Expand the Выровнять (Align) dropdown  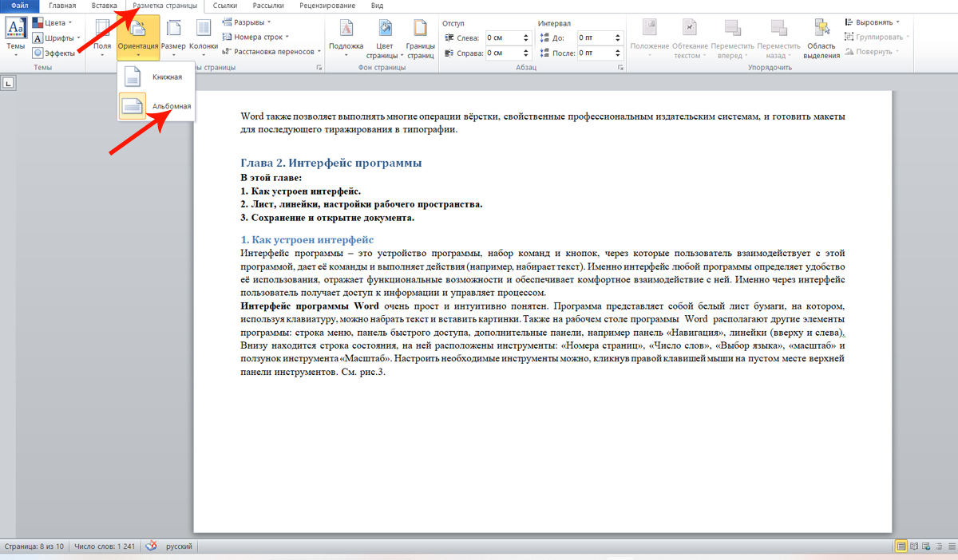point(877,22)
